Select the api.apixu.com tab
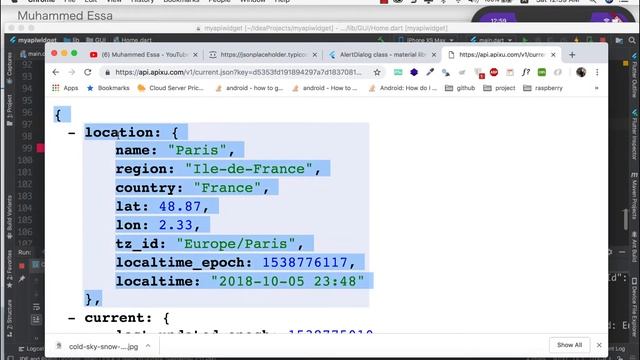The width and height of the screenshot is (640, 360). pyautogui.click(x=501, y=54)
